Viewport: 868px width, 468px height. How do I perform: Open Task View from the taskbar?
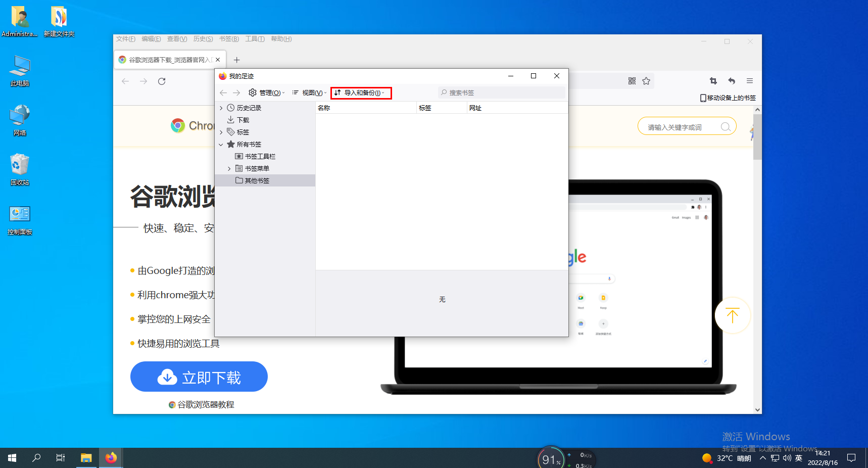[x=61, y=458]
